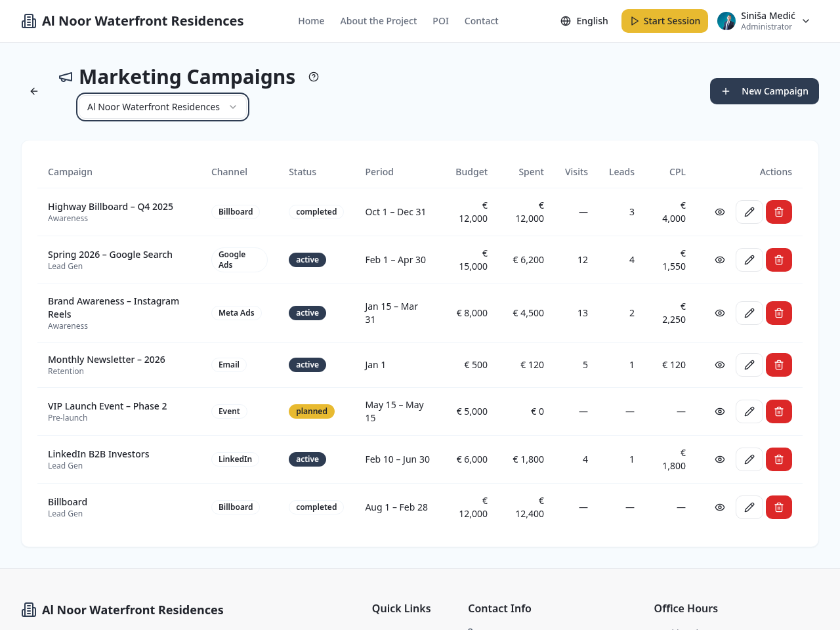Click budget value € 15,000
This screenshot has width=840, height=630.
click(x=473, y=260)
